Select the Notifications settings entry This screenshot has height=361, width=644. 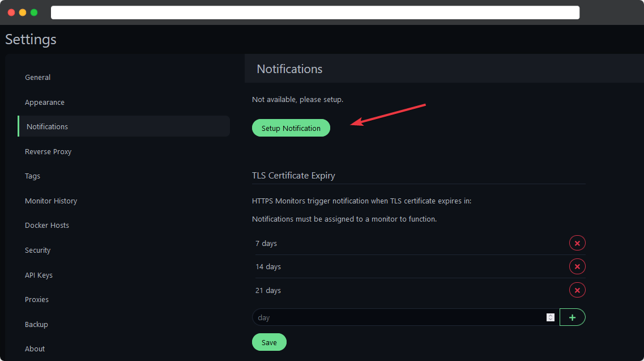[48, 126]
